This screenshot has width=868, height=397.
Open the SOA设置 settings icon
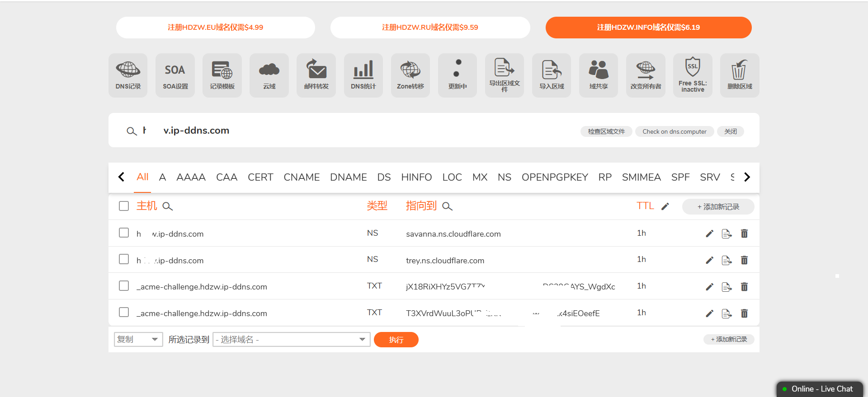(x=175, y=75)
